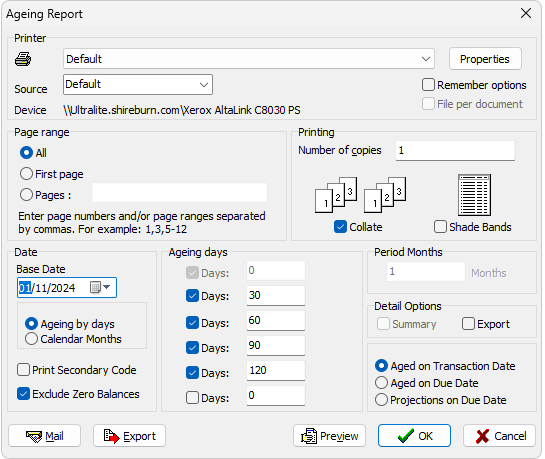Open the Base Date dropdown arrow

pos(107,287)
